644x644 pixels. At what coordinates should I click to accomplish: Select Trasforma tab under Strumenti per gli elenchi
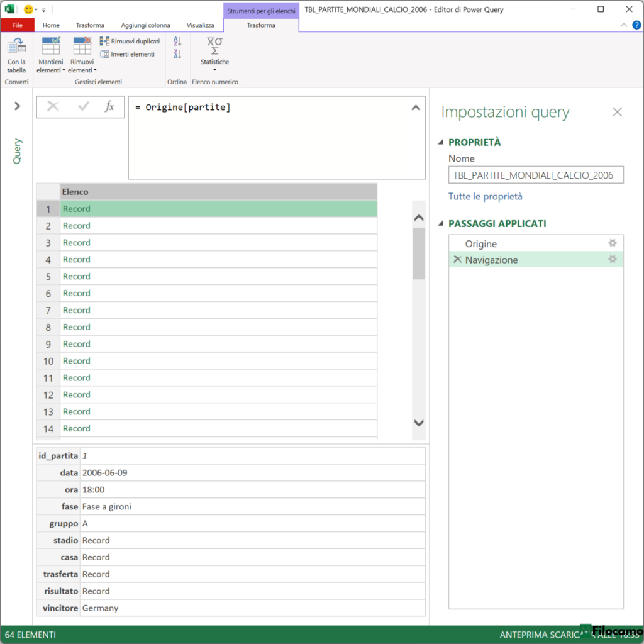(x=261, y=25)
